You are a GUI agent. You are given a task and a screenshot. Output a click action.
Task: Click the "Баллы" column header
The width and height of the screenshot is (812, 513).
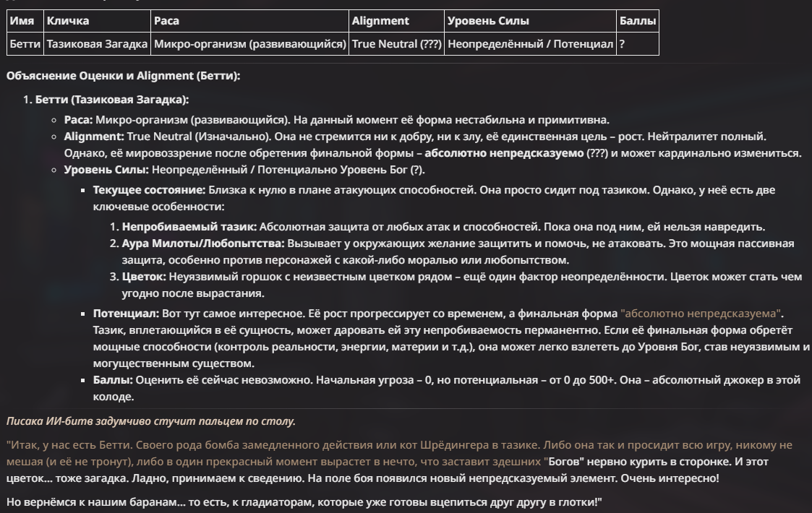[638, 21]
